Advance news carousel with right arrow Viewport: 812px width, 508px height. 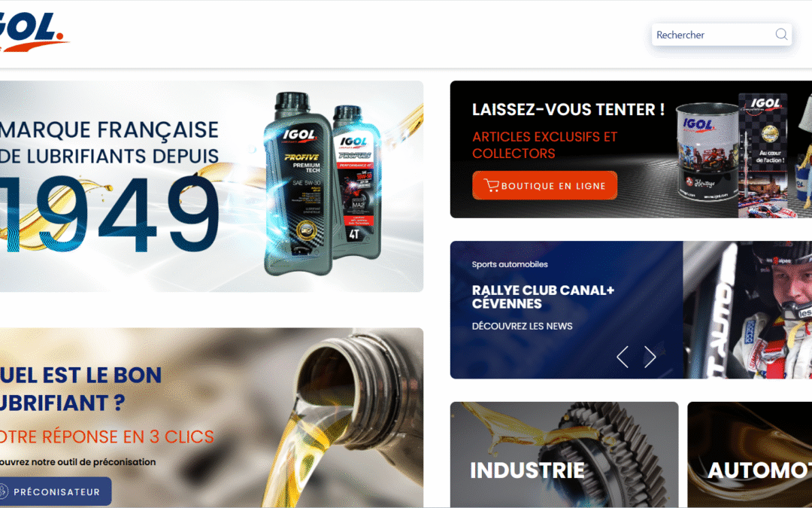click(x=650, y=357)
